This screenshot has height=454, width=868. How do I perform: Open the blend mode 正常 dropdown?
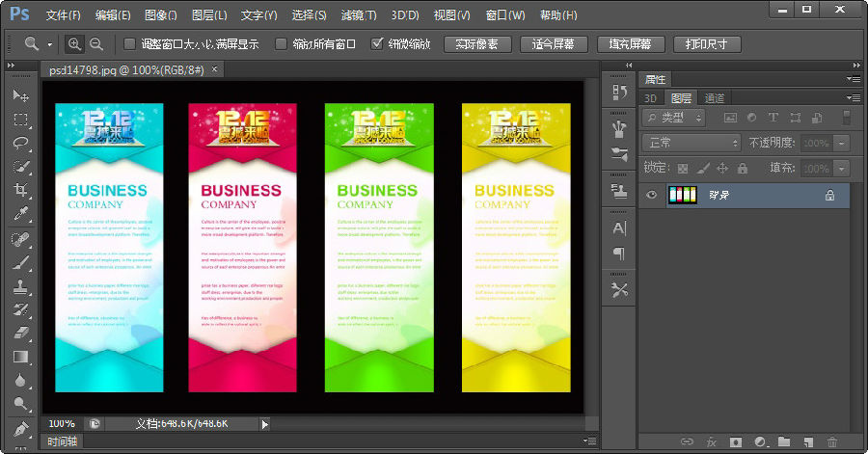tap(692, 143)
